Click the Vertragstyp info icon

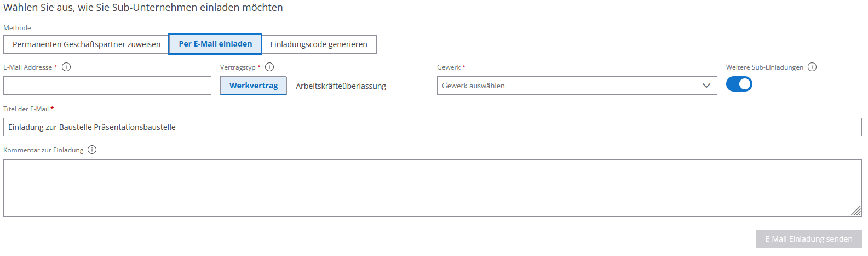point(269,67)
